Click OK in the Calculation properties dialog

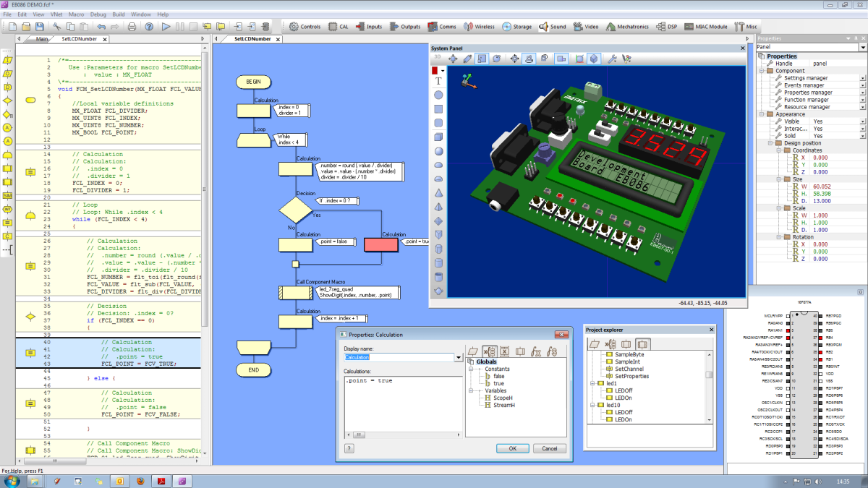point(513,448)
